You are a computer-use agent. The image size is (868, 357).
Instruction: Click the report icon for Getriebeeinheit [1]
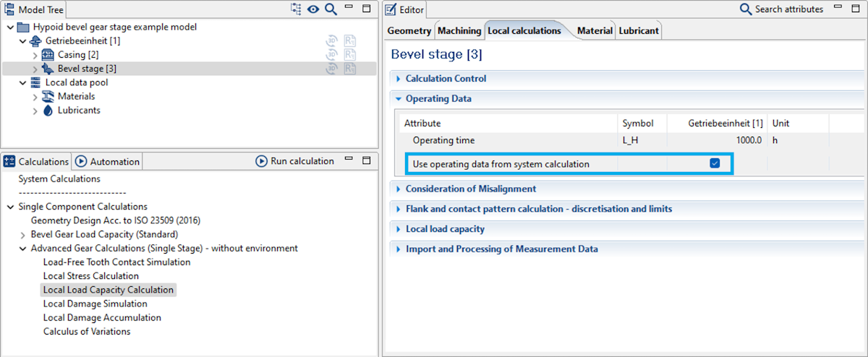tap(350, 41)
